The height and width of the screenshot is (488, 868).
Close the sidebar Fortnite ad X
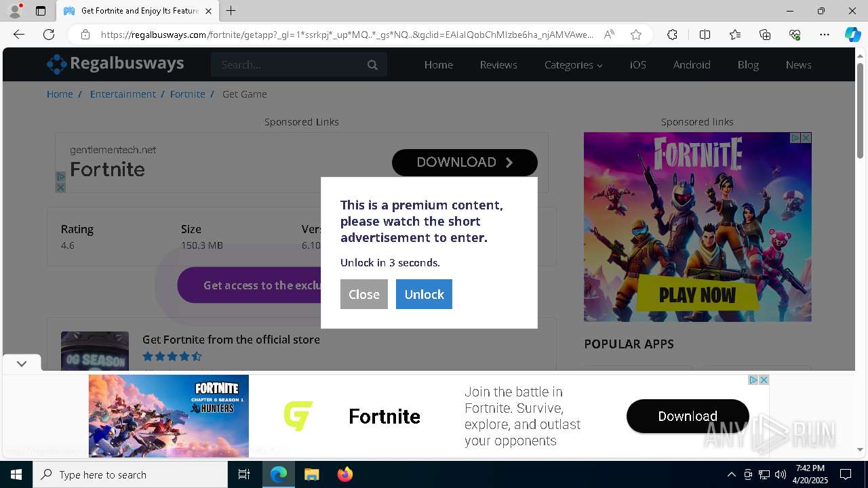(x=806, y=138)
